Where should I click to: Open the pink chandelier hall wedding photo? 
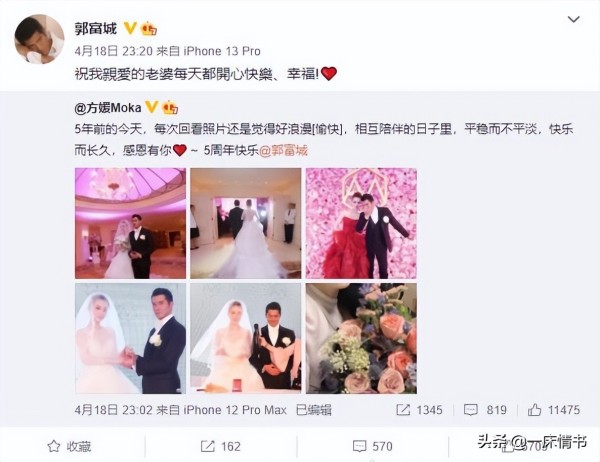[130, 223]
